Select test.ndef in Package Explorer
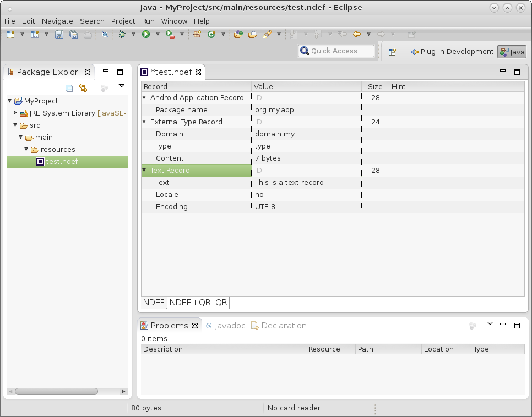The image size is (532, 417). [x=68, y=161]
